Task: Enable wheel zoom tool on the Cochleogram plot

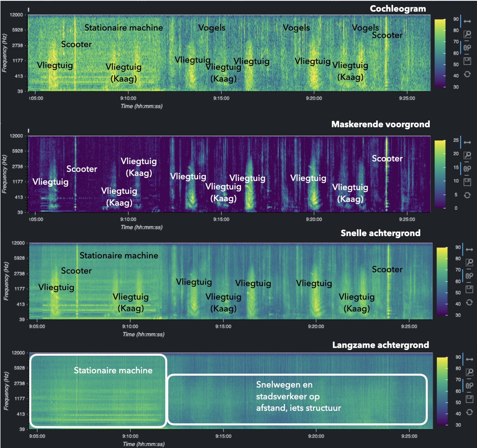Action: click(467, 48)
